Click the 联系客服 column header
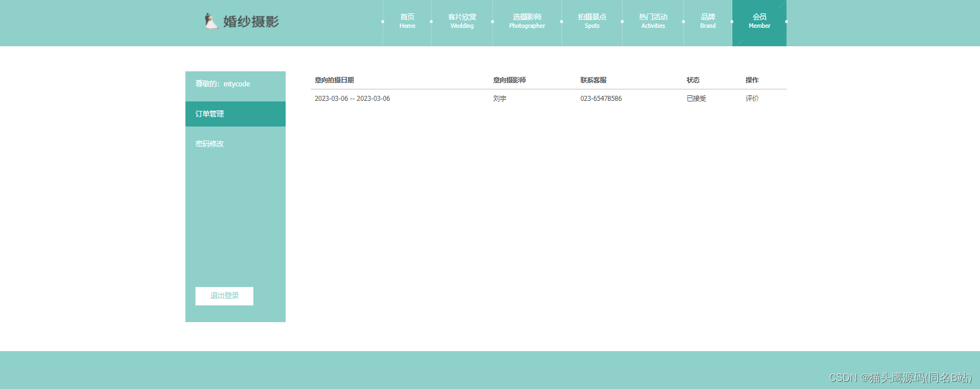Viewport: 980px width, 389px height. [x=594, y=80]
